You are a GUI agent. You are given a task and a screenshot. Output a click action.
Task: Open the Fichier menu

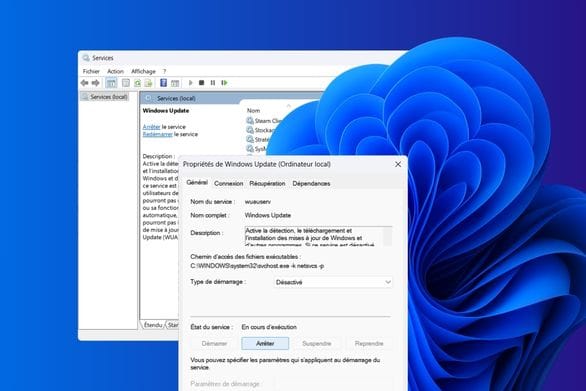tap(91, 71)
